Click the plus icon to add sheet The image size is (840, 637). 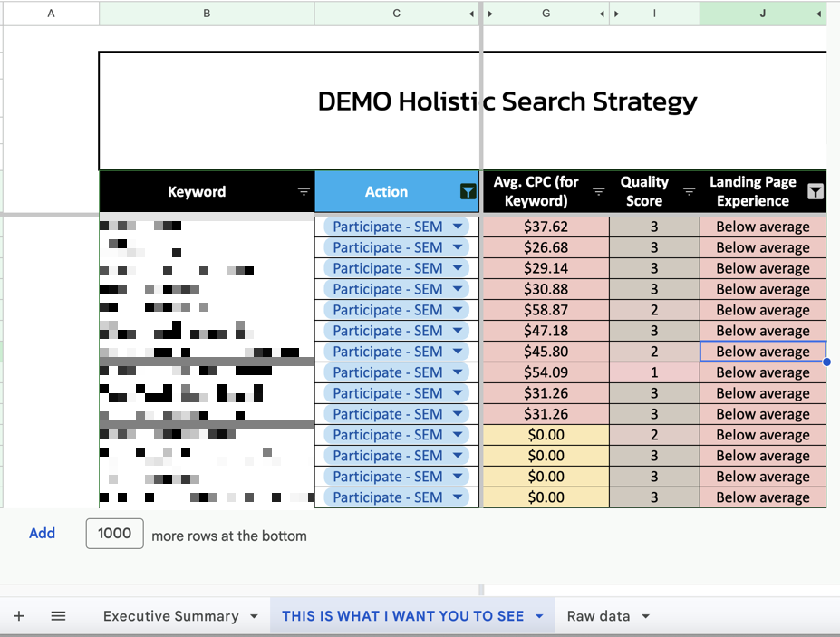[x=19, y=616]
